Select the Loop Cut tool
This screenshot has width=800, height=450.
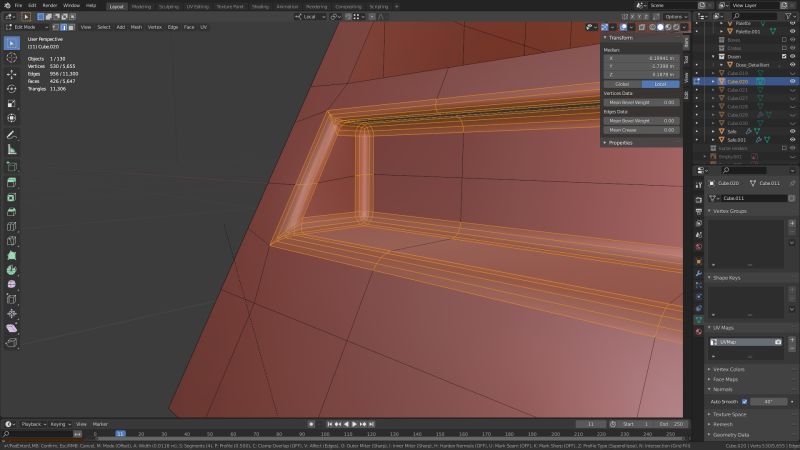[x=11, y=227]
